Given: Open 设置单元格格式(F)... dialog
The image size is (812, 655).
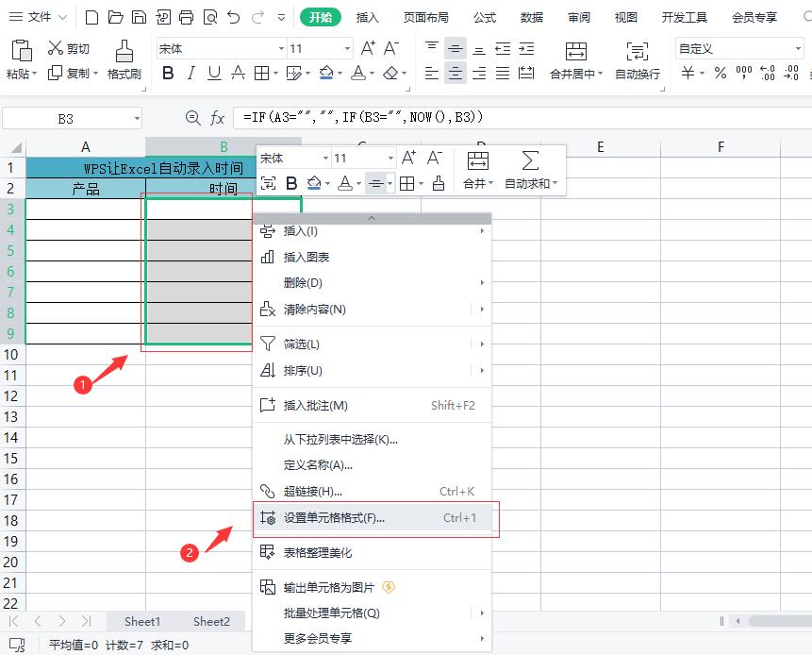Looking at the screenshot, I should point(372,518).
